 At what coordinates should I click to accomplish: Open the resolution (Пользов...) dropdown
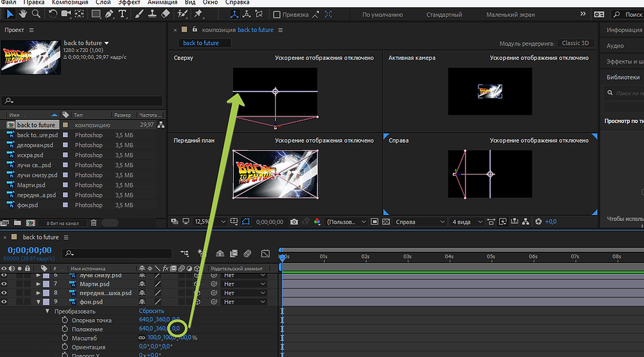pyautogui.click(x=345, y=222)
